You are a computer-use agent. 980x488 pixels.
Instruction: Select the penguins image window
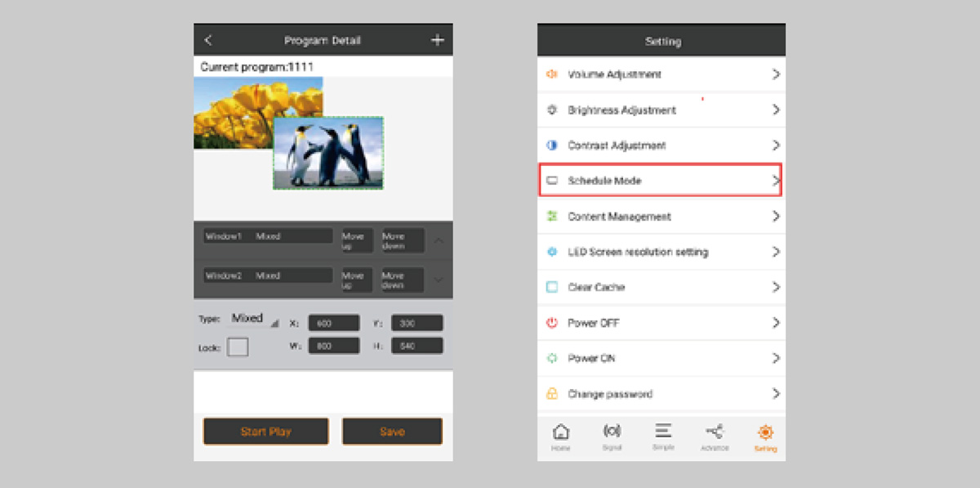[x=328, y=153]
